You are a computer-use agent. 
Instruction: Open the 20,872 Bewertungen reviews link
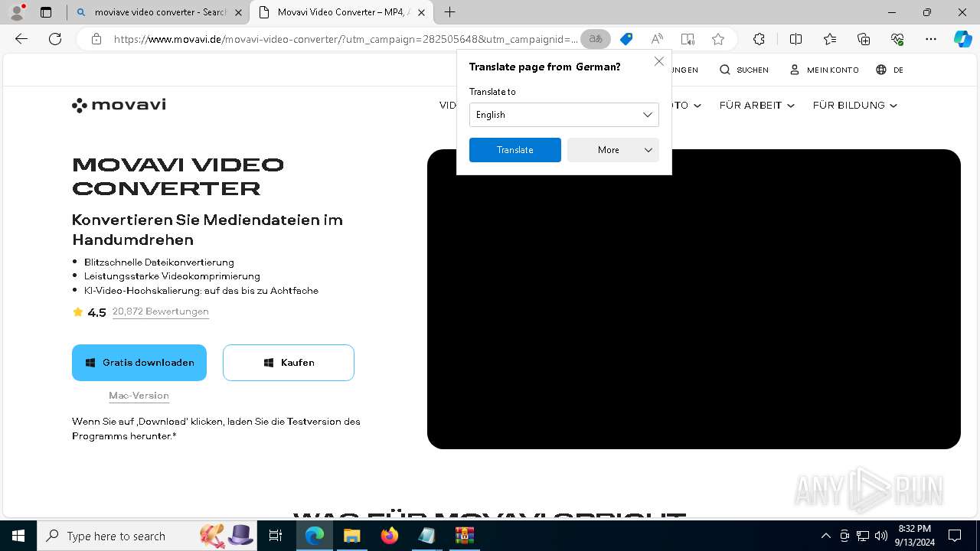161,311
